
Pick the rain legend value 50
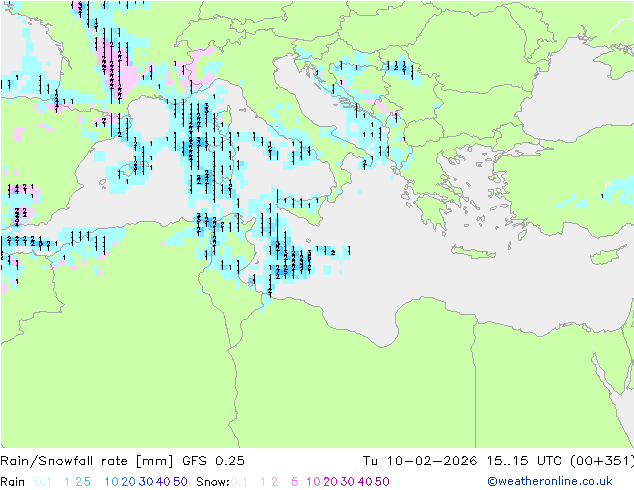click(x=180, y=482)
